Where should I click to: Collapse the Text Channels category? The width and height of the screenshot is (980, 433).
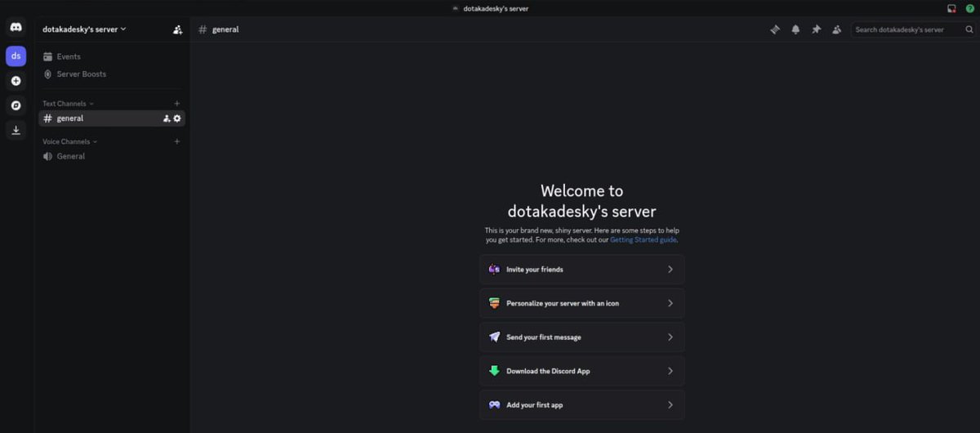68,104
